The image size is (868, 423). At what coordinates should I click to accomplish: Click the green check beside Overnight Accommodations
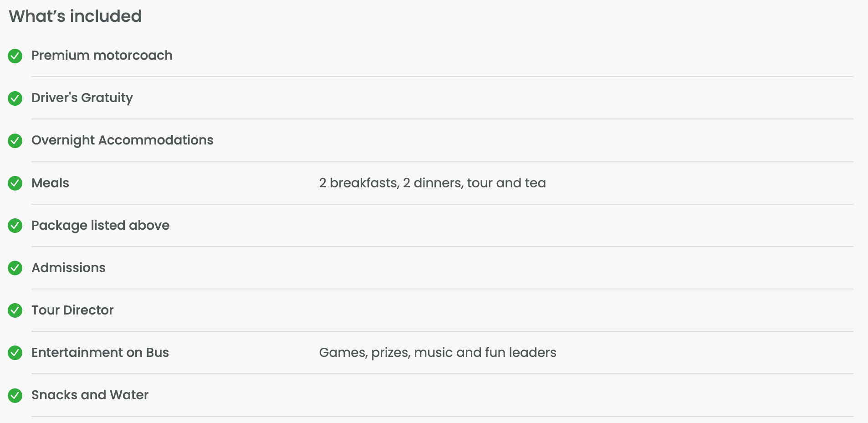coord(15,141)
